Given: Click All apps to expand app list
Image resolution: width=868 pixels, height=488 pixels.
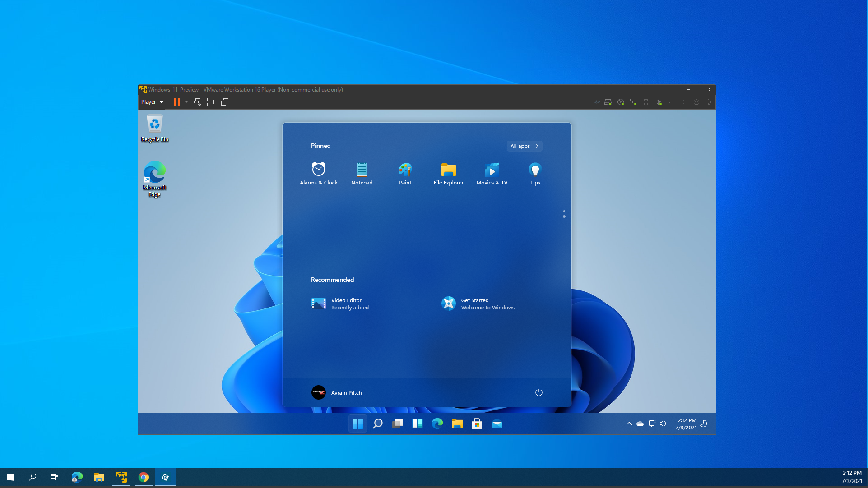Looking at the screenshot, I should tap(524, 145).
